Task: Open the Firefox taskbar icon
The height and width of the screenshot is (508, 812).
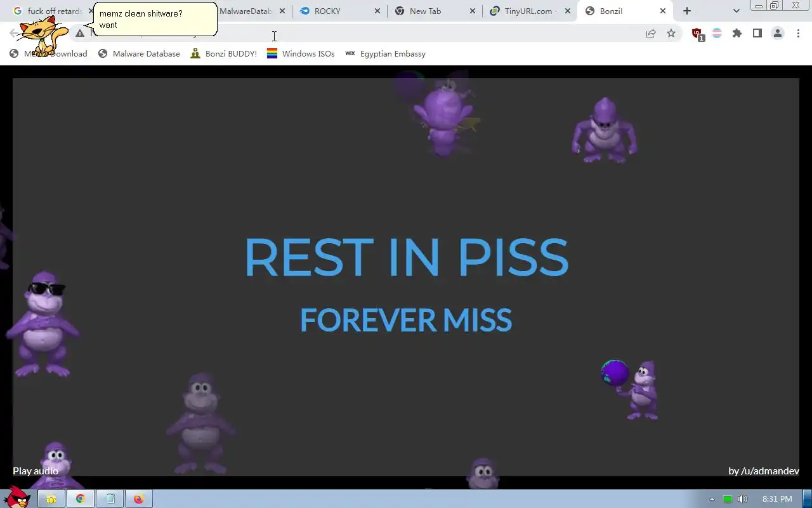Action: point(138,498)
